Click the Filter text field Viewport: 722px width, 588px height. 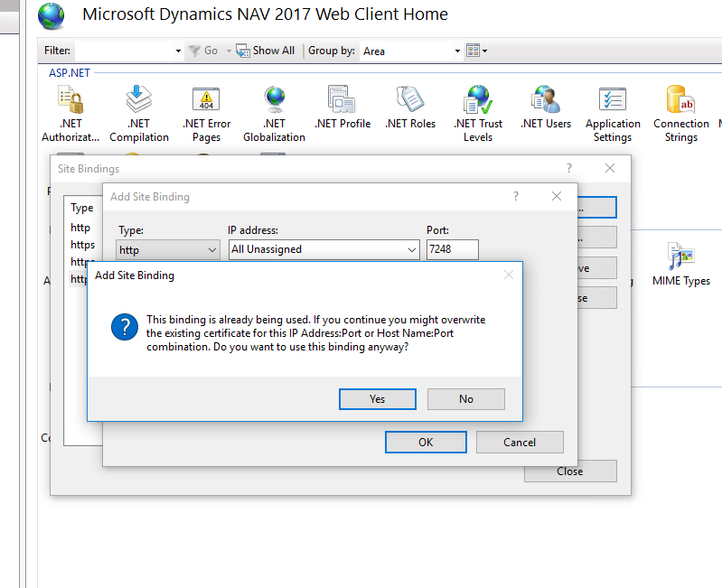coord(125,51)
